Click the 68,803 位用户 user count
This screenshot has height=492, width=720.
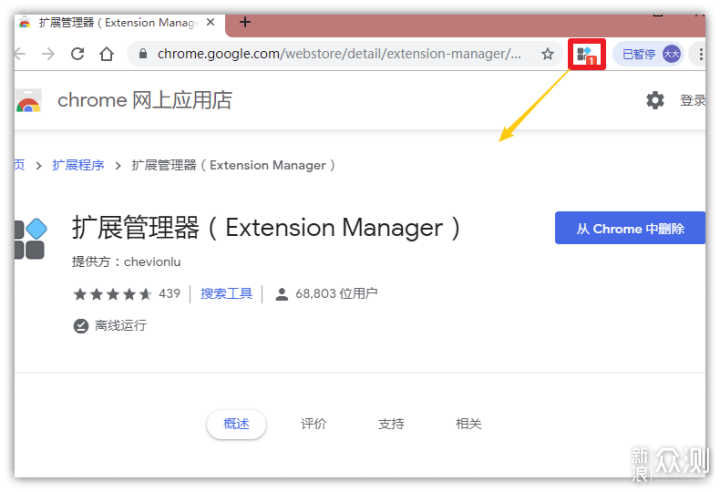[x=337, y=293]
